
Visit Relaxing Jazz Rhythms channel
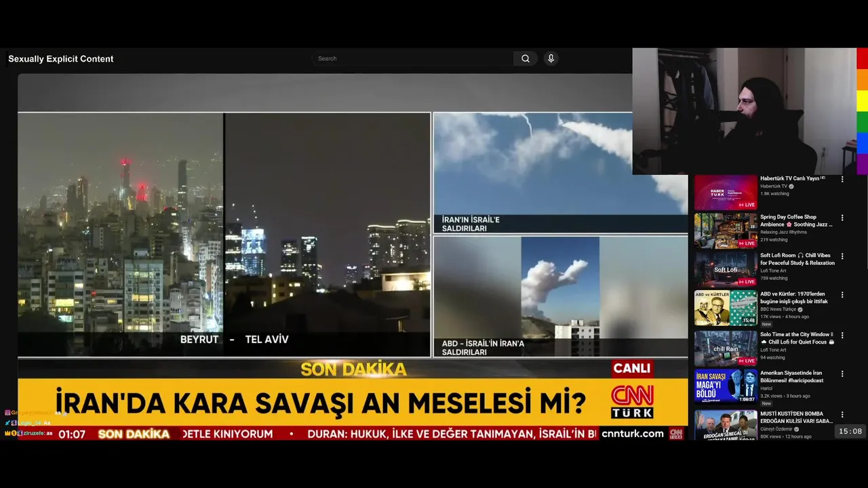[783, 232]
